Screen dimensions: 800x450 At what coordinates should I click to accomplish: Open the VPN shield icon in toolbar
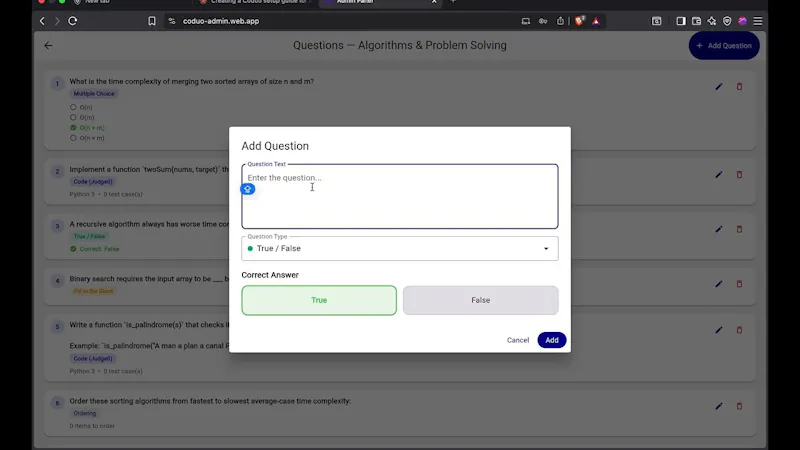727,21
